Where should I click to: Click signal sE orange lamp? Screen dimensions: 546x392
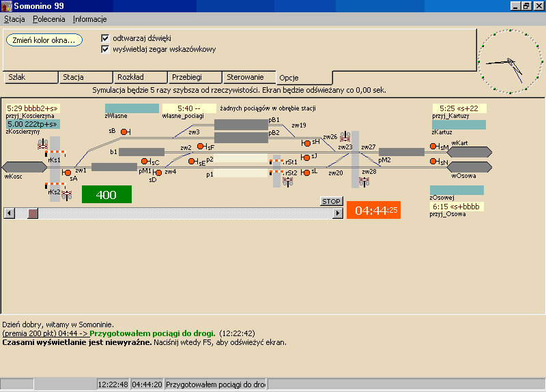(x=191, y=161)
